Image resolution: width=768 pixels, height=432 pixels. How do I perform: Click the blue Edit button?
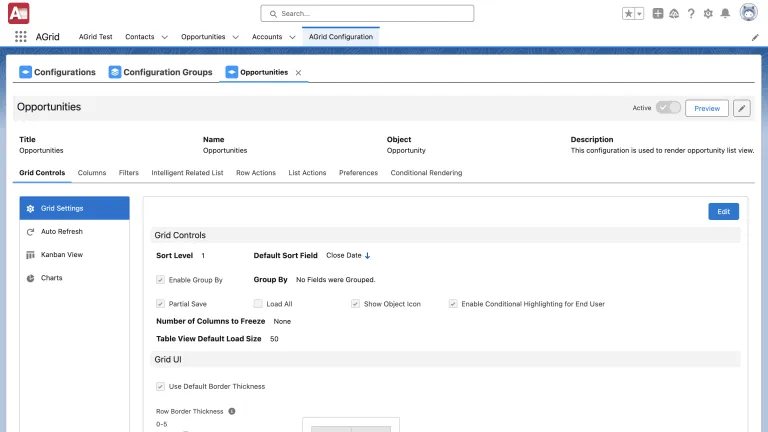tap(723, 212)
